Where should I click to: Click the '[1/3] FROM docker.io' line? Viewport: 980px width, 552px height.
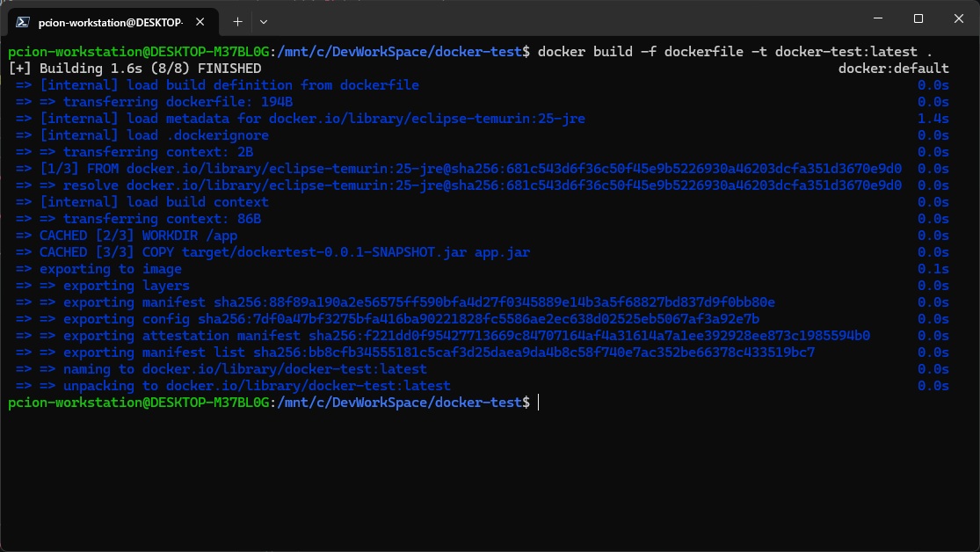click(x=458, y=169)
